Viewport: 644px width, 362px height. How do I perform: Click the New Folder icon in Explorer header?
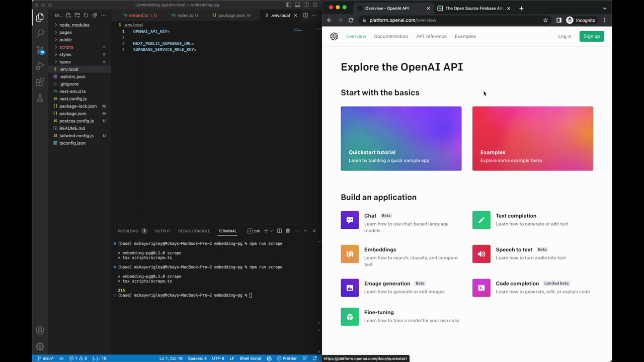click(77, 15)
